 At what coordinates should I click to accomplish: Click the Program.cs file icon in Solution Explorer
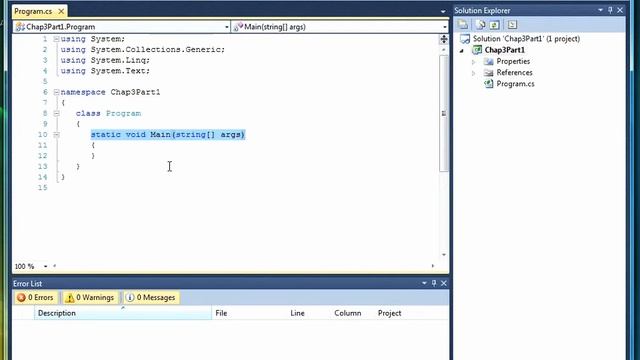(x=489, y=84)
